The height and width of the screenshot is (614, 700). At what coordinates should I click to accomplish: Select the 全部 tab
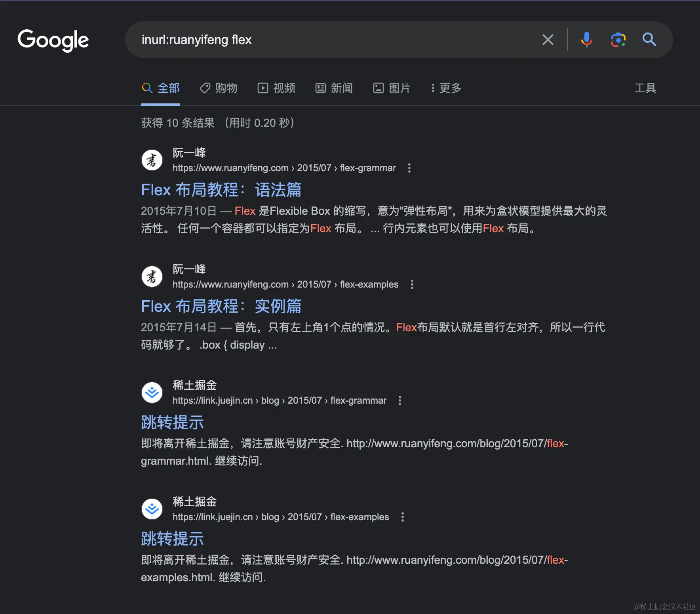[160, 88]
